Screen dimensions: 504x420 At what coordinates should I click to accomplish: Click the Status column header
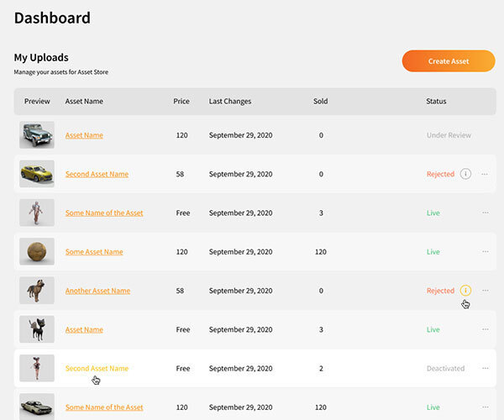436,102
